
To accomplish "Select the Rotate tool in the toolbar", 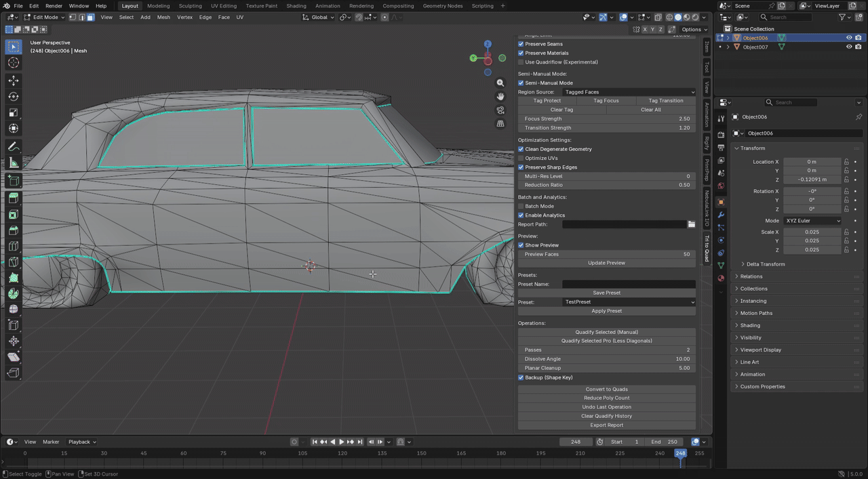I will click(14, 96).
